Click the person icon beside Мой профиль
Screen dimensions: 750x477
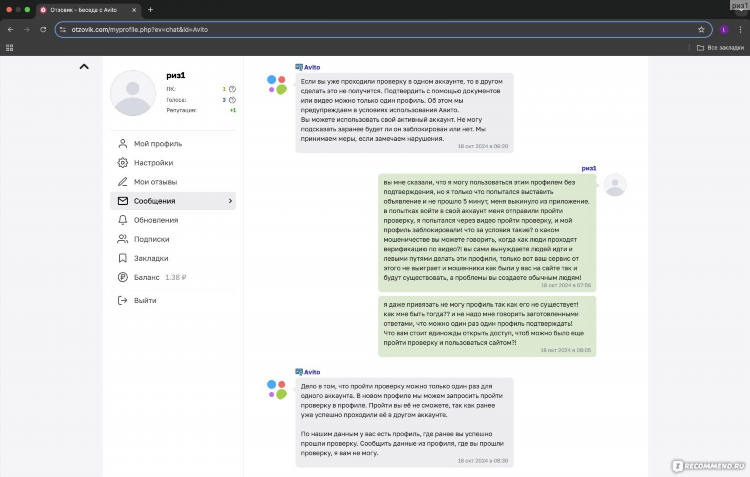[x=123, y=144]
